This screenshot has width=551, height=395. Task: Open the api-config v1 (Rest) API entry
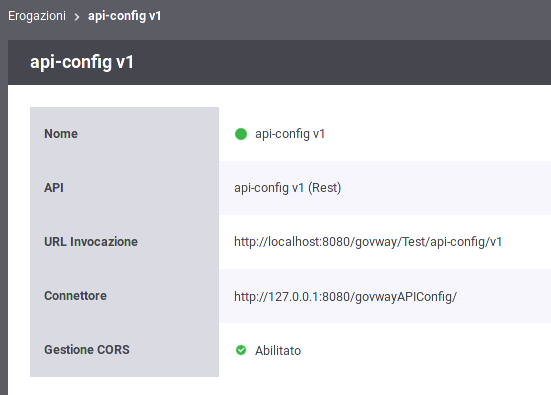(x=287, y=188)
